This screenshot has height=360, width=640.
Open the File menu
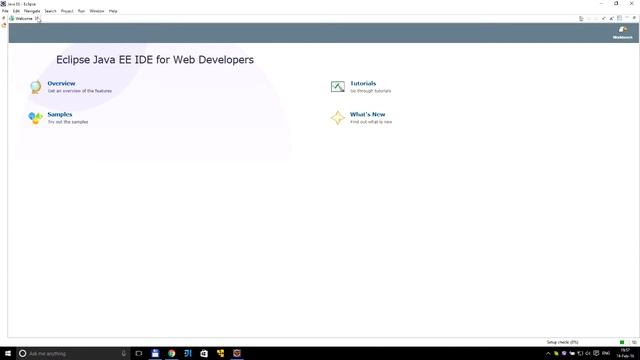coord(5,11)
